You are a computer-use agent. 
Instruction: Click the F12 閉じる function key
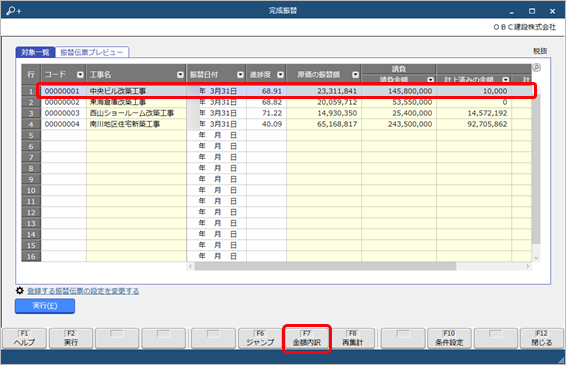(541, 338)
